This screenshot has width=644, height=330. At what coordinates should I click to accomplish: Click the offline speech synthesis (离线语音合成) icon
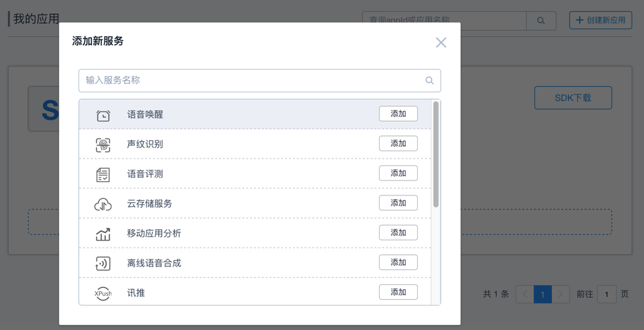(x=103, y=263)
